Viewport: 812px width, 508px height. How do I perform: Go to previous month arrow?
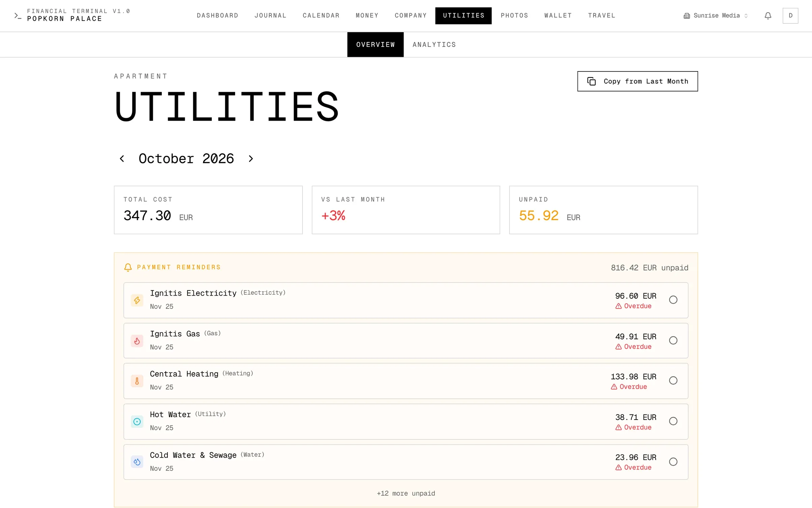tap(122, 158)
